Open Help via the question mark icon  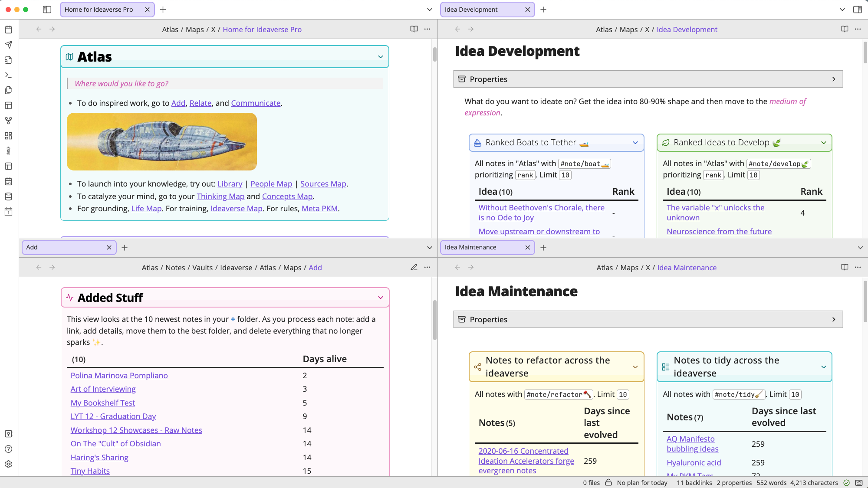pos(8,449)
